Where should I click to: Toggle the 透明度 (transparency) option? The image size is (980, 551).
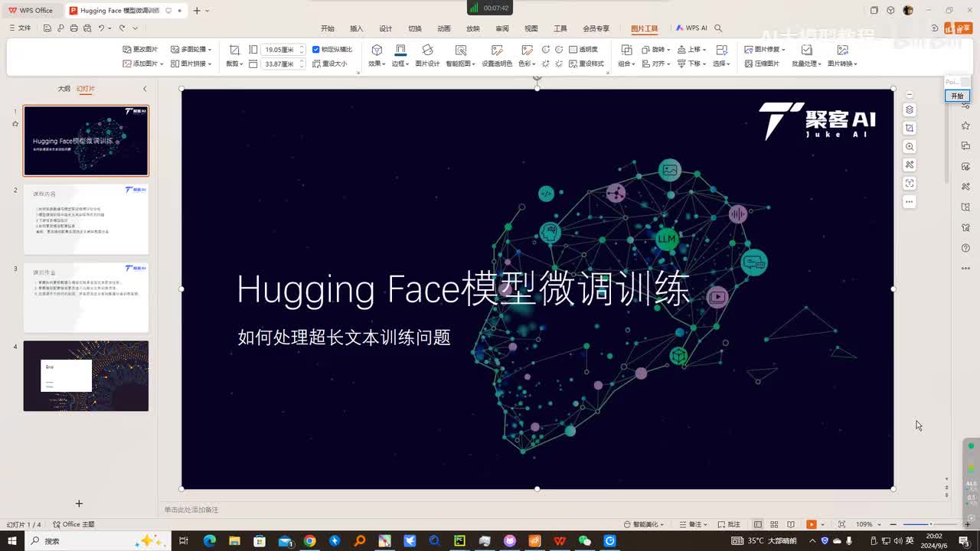(x=583, y=49)
